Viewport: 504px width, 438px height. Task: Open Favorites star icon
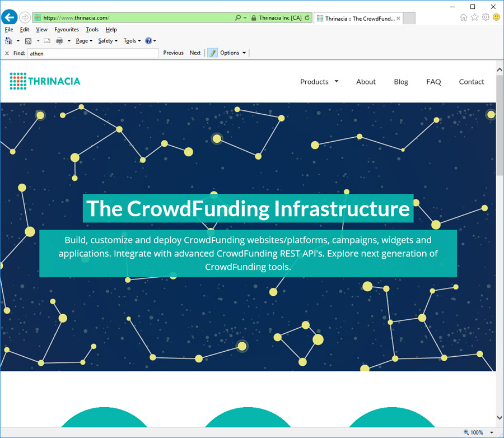474,17
